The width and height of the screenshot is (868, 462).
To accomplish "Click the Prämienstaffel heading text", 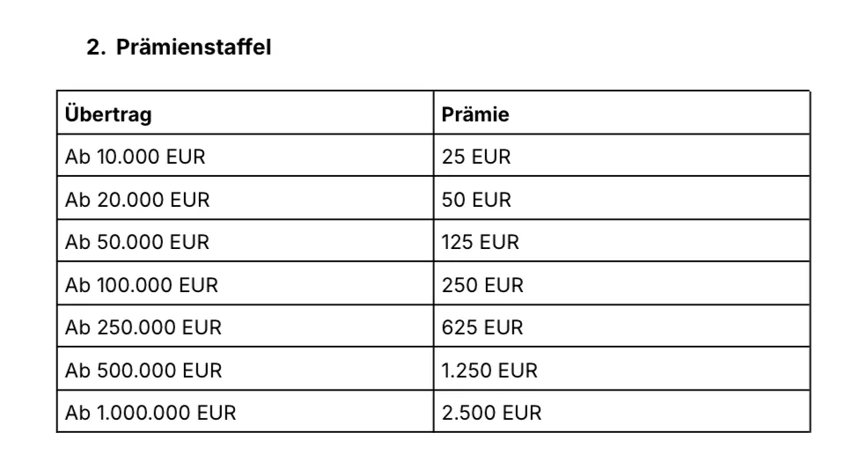I will point(194,48).
